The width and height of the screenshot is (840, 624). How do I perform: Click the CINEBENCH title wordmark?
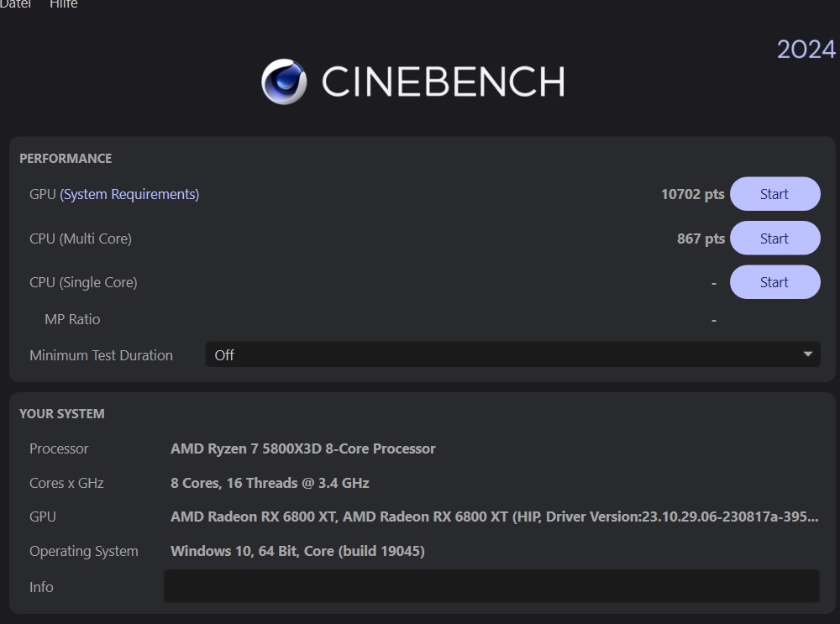443,81
